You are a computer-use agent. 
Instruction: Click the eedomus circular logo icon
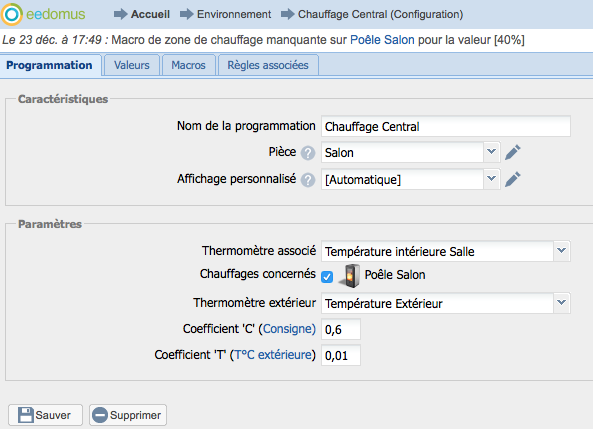[x=11, y=14]
